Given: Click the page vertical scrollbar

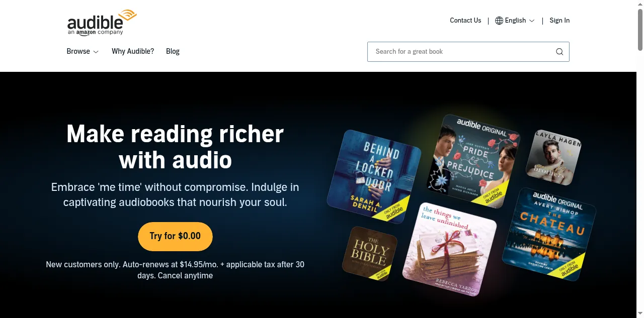Looking at the screenshot, I should 640,159.
